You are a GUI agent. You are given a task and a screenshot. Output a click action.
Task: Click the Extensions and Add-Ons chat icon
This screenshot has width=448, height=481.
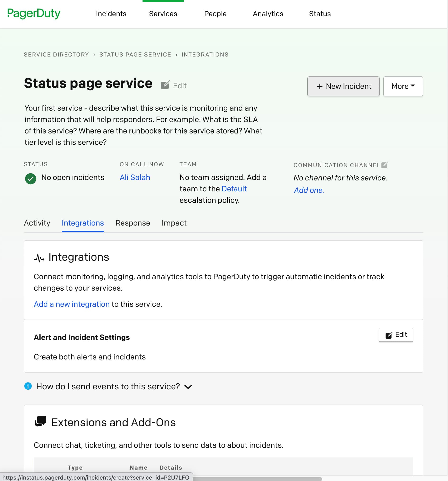coord(40,421)
